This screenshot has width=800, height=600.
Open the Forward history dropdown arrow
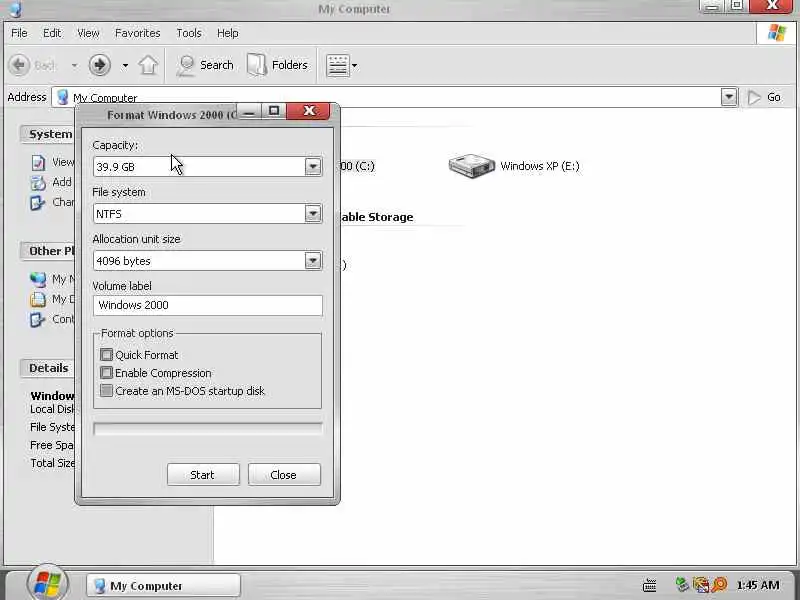[x=125, y=66]
